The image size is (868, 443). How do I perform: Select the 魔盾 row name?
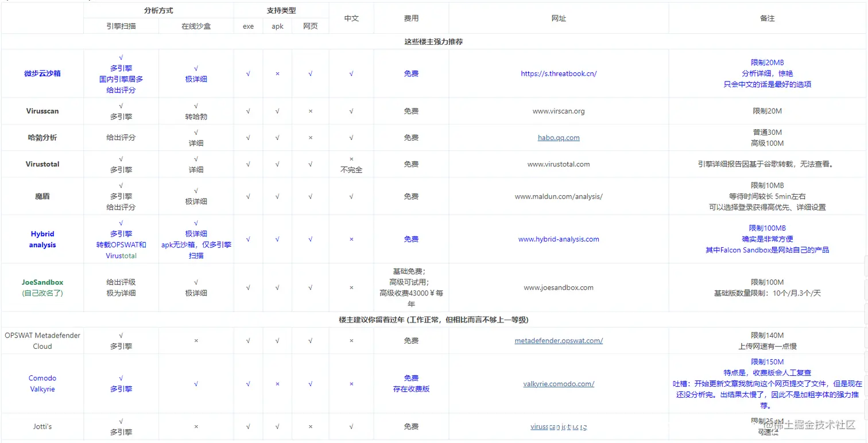(42, 196)
